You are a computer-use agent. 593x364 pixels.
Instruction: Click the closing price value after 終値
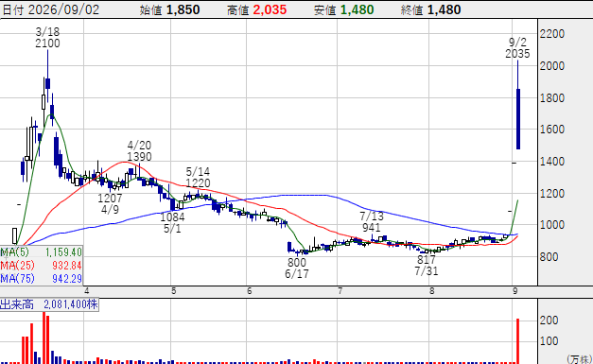click(444, 9)
